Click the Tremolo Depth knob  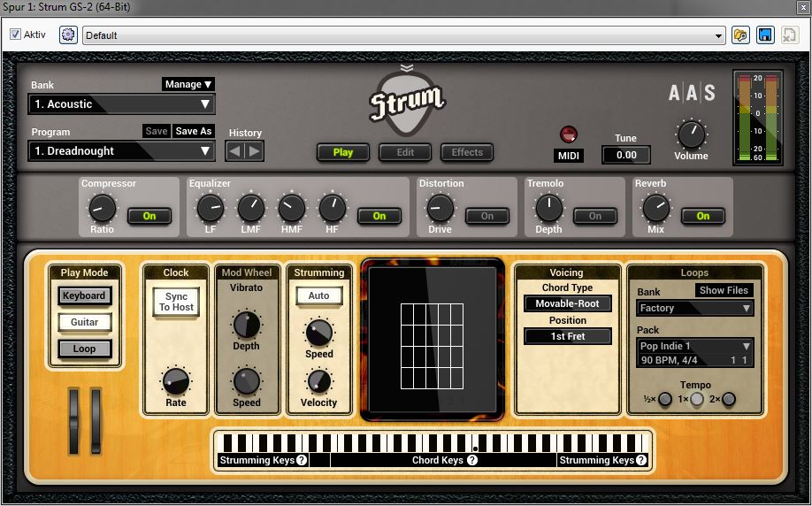tap(548, 208)
